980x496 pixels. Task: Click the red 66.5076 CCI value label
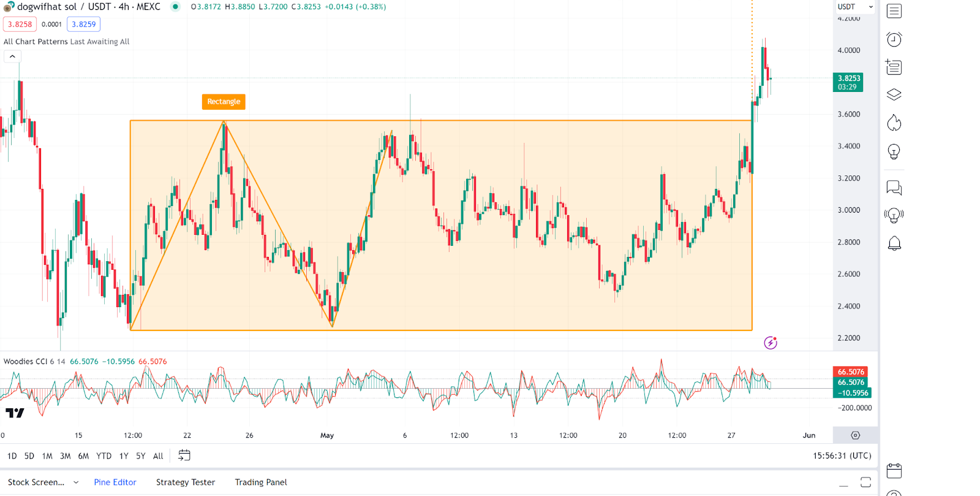tap(851, 372)
